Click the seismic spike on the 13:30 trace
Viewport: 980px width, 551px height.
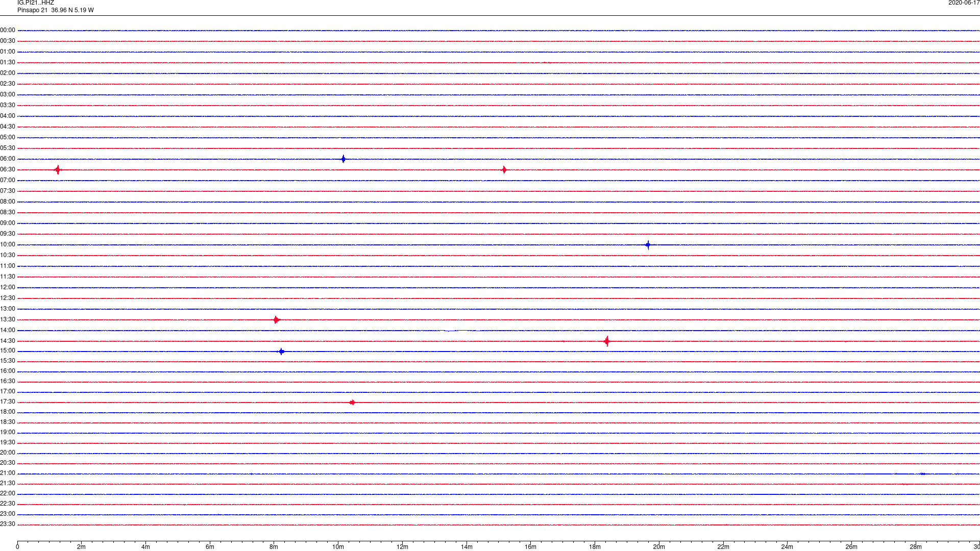276,320
